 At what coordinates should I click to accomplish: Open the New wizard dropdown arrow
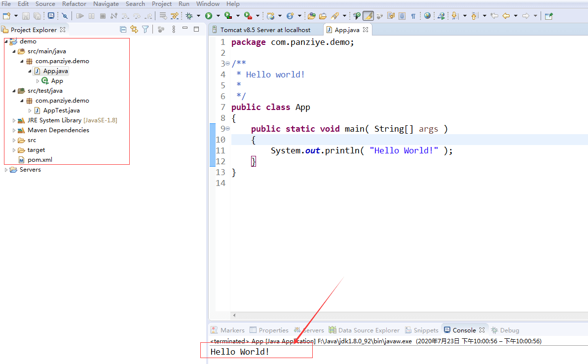(16, 16)
